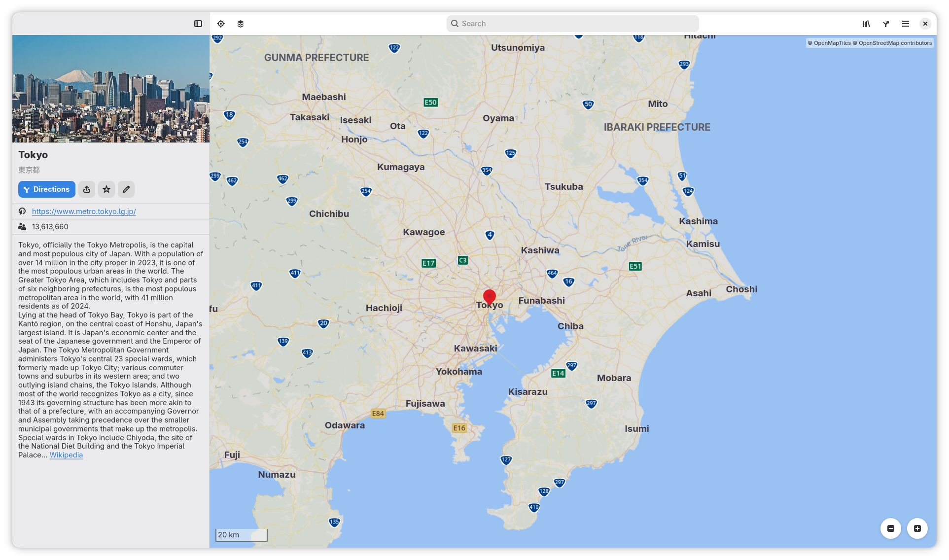The width and height of the screenshot is (949, 560).
Task: Open the hamburger main menu
Action: pos(906,24)
